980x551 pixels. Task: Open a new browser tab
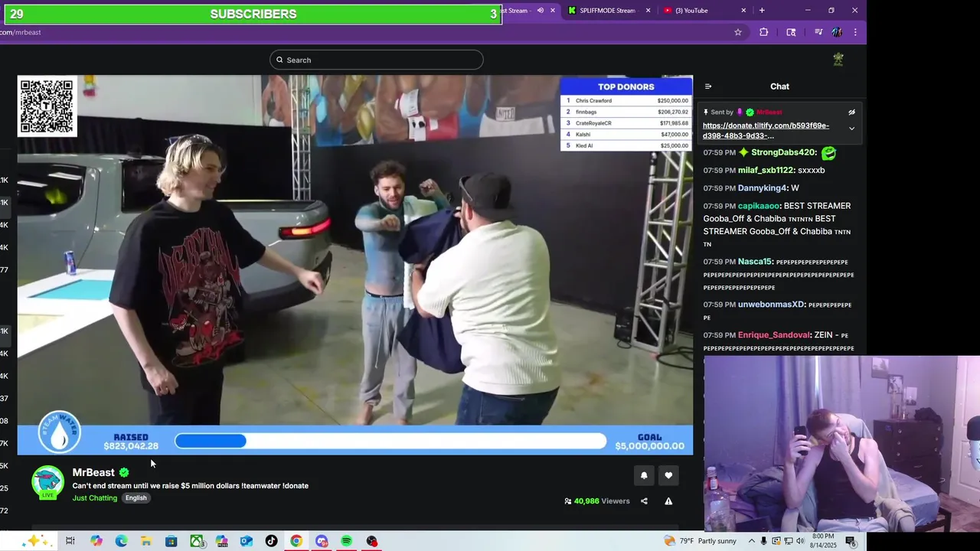(x=762, y=11)
